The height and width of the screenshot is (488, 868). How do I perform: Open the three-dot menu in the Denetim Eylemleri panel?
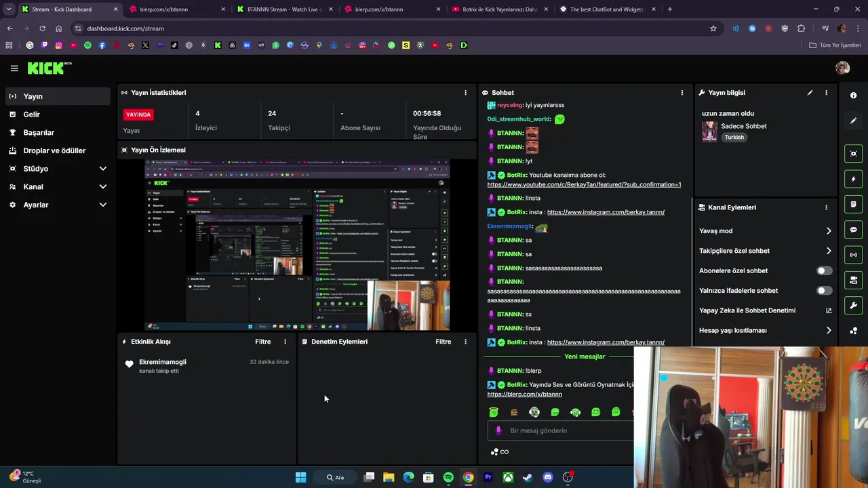pyautogui.click(x=465, y=342)
